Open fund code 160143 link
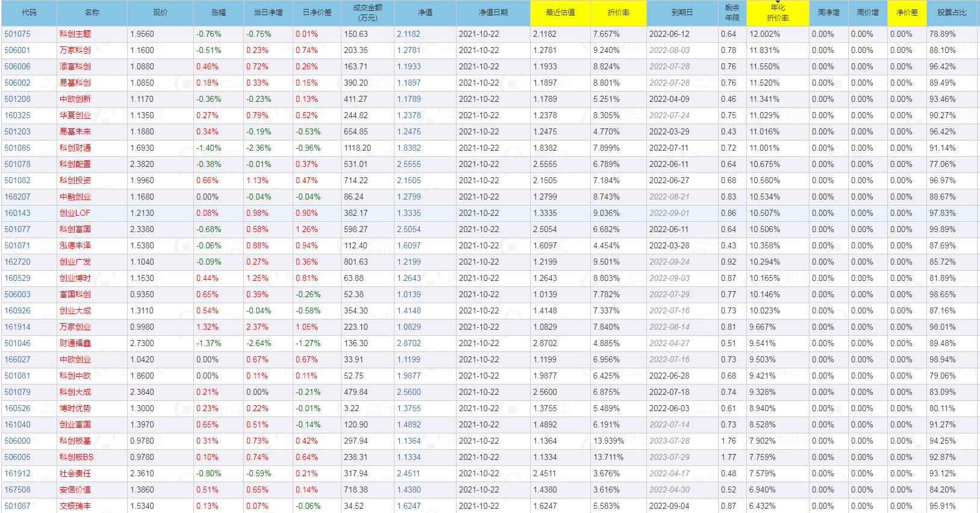 click(x=17, y=213)
